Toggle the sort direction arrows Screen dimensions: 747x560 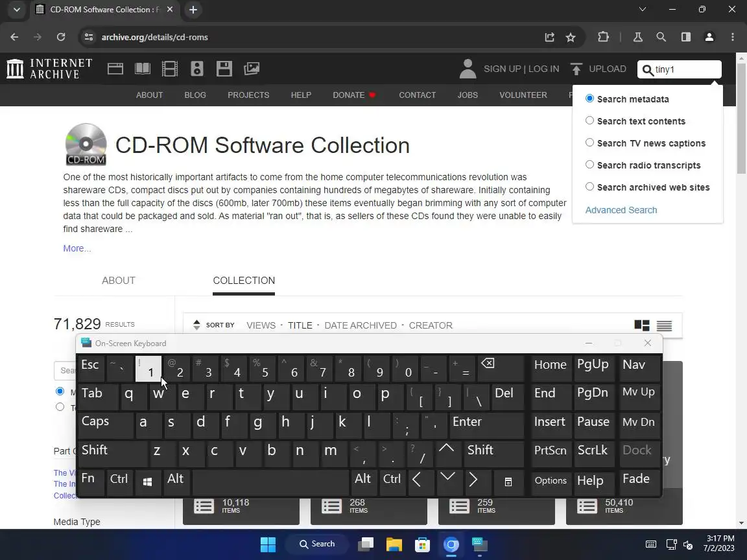click(x=196, y=325)
